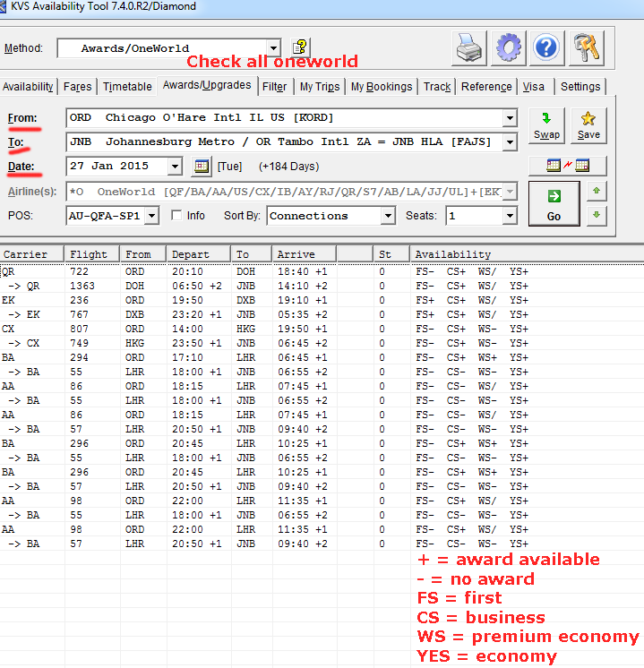Image resolution: width=644 pixels, height=668 pixels.
Task: Click the Depart column header
Action: pos(199,254)
